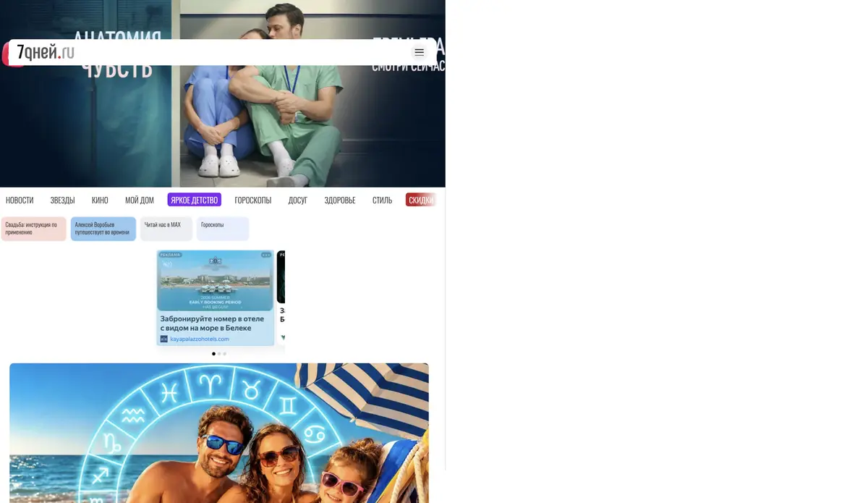Click 'СМОТРИ СЕЙЧАС' on the banner

pyautogui.click(x=408, y=67)
